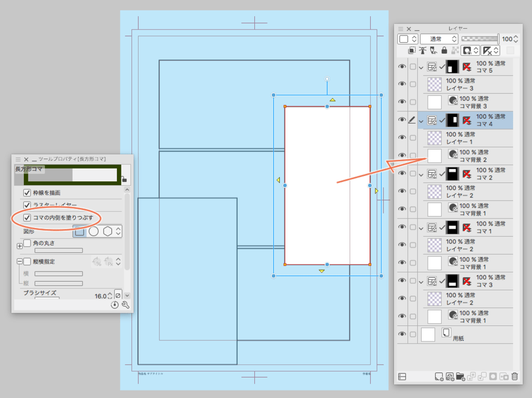Viewport: 532px width, 398px height.
Task: Click the Set as Reference Layer icon
Action: tap(423, 50)
